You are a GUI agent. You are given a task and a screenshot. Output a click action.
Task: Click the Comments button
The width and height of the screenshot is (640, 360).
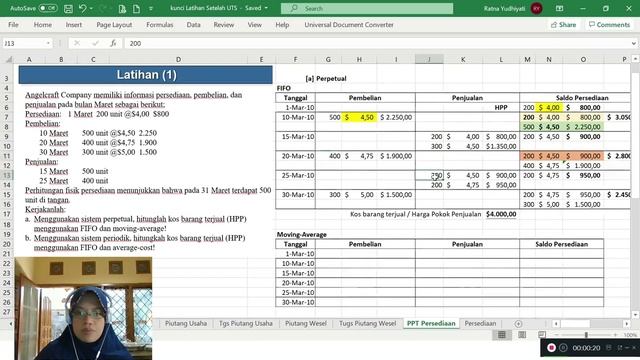[x=609, y=25]
